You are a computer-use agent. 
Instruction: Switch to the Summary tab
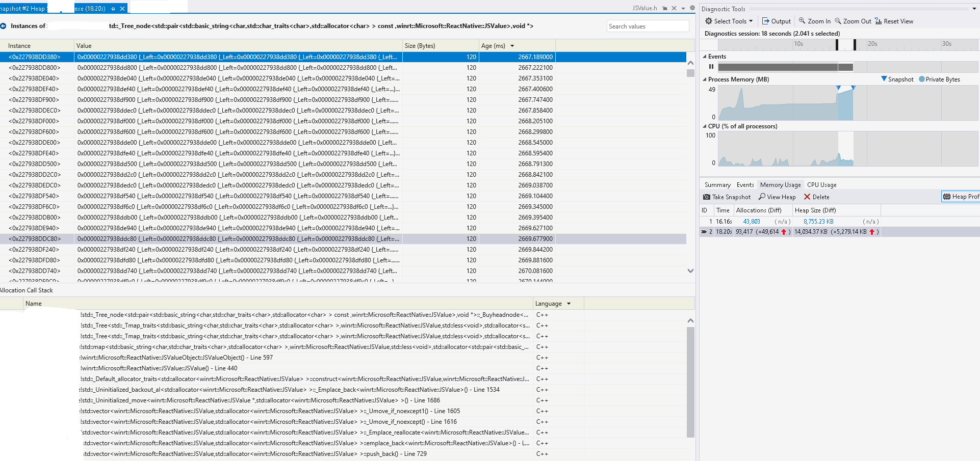point(717,185)
